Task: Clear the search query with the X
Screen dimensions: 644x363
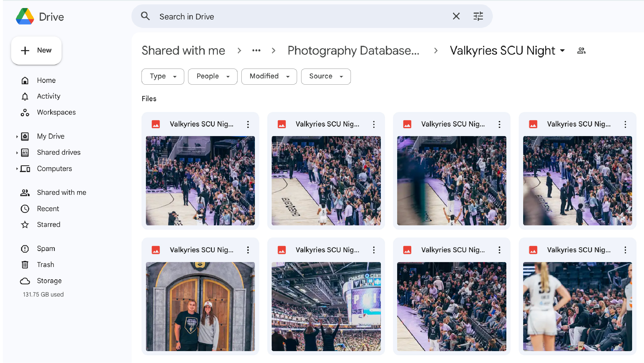Action: (x=456, y=16)
